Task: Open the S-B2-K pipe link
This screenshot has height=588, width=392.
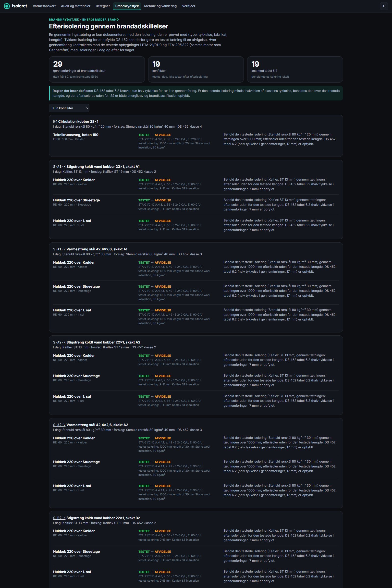Action: tap(59, 518)
